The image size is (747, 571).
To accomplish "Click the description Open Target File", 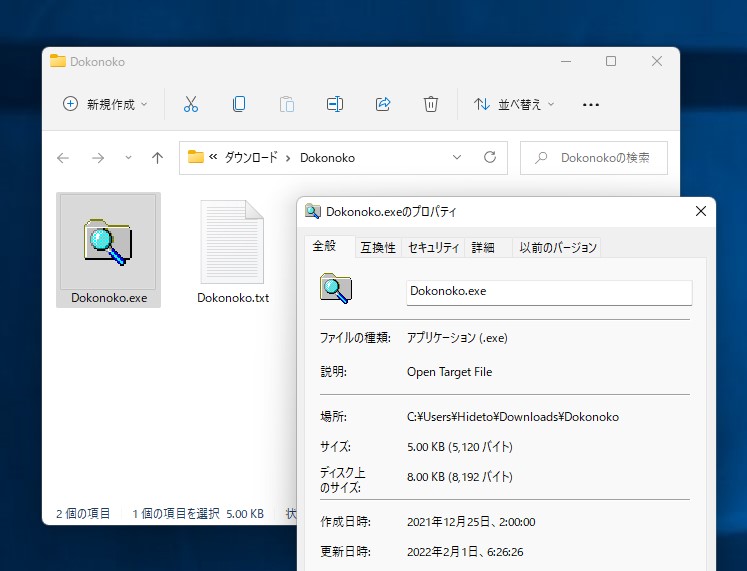I will tap(449, 372).
